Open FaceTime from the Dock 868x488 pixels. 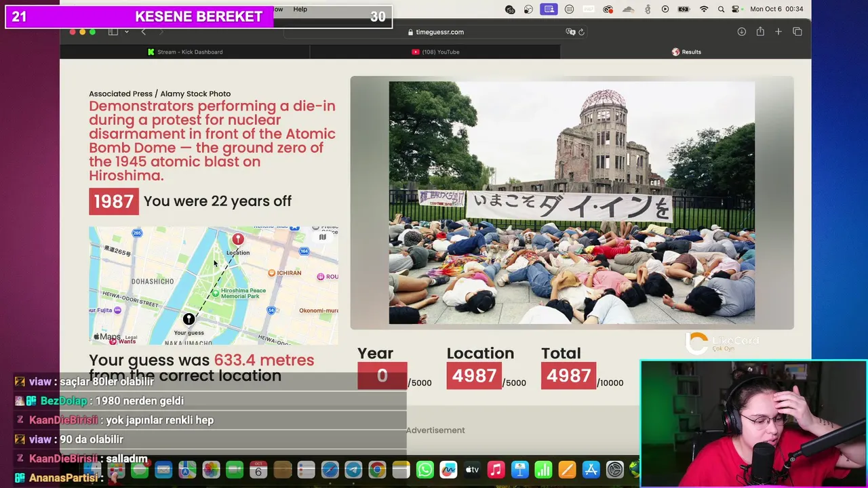(x=235, y=469)
